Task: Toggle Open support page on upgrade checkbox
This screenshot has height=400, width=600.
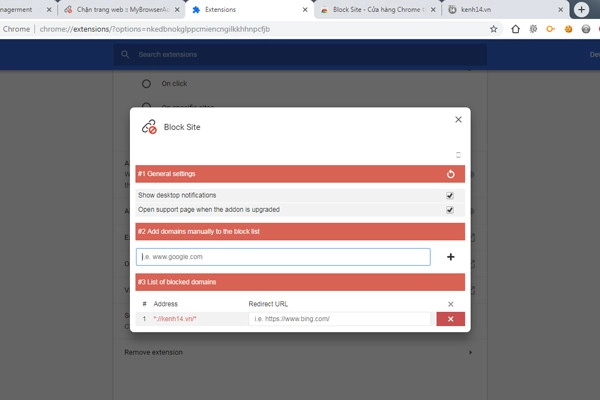Action: coord(450,210)
